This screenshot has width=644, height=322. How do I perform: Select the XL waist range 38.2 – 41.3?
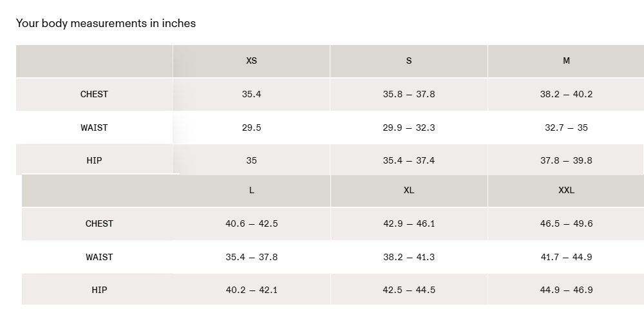[409, 257]
